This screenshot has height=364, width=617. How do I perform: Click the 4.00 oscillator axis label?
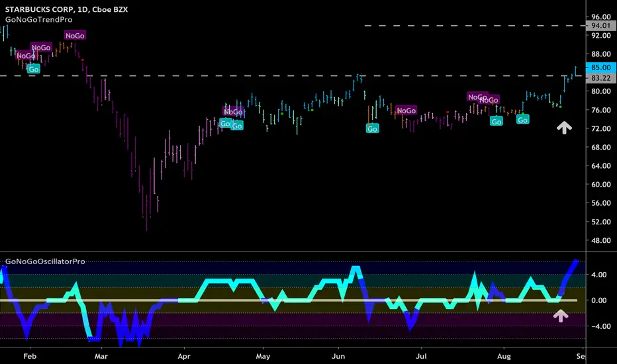(x=598, y=275)
